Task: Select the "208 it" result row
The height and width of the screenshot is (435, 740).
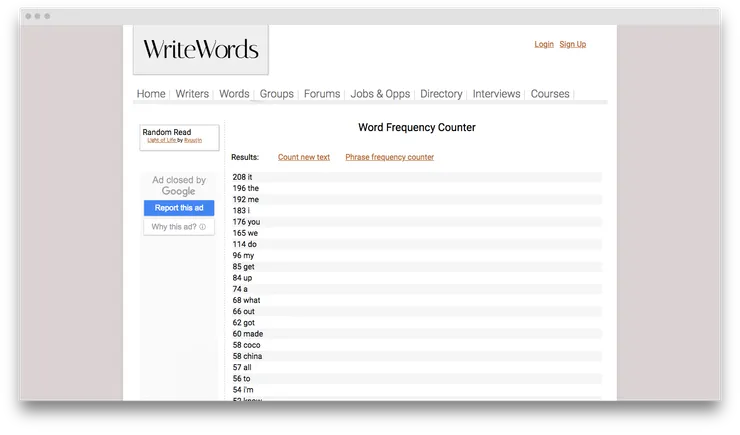Action: 243,177
